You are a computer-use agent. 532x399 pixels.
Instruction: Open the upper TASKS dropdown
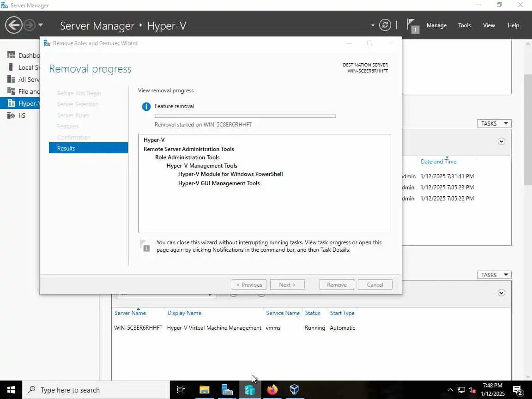tap(494, 123)
